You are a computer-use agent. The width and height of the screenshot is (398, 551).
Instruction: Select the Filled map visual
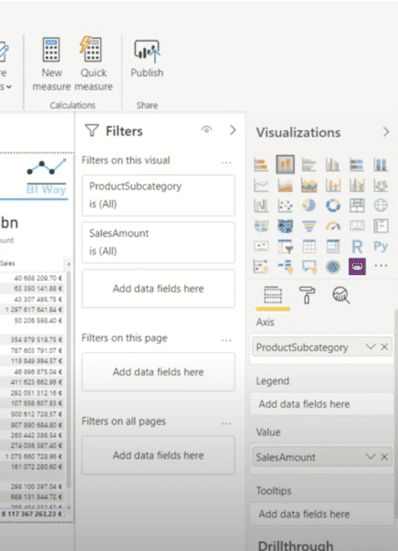click(285, 226)
